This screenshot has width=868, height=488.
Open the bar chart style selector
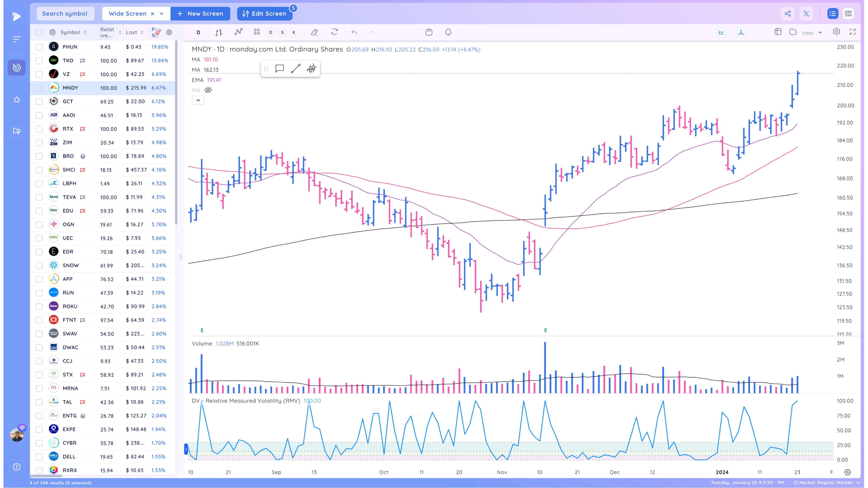point(219,32)
